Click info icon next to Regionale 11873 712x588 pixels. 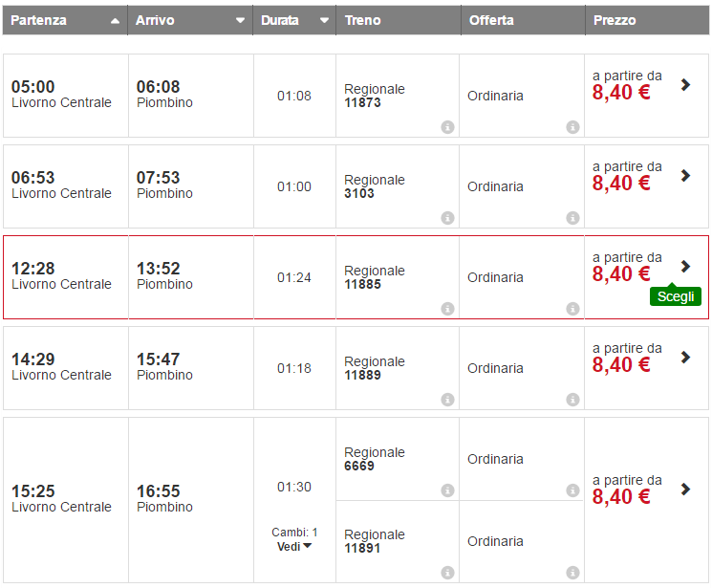click(x=447, y=127)
